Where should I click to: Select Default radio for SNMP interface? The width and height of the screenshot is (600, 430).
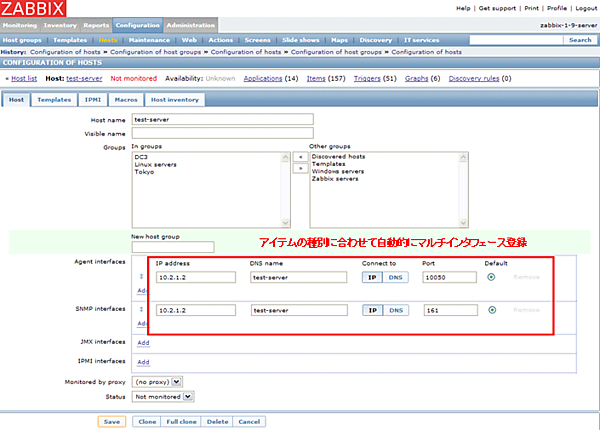coord(491,310)
